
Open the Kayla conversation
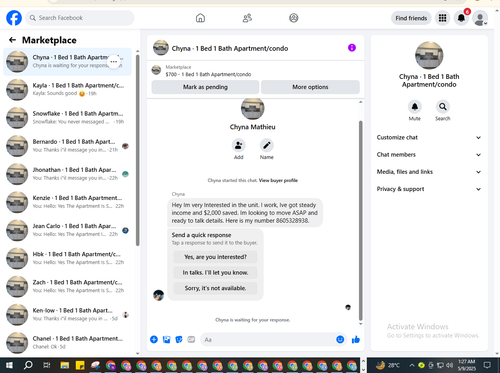point(67,90)
